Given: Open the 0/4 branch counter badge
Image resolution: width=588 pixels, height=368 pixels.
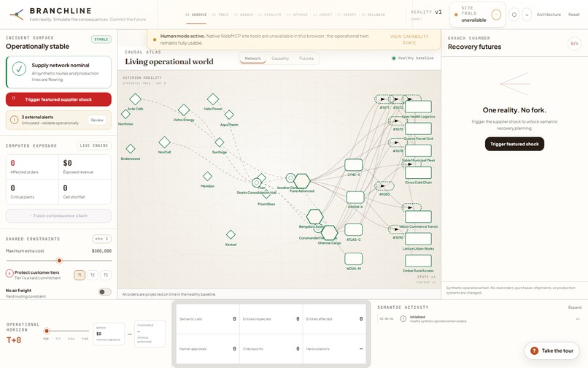Looking at the screenshot, I should pyautogui.click(x=574, y=44).
